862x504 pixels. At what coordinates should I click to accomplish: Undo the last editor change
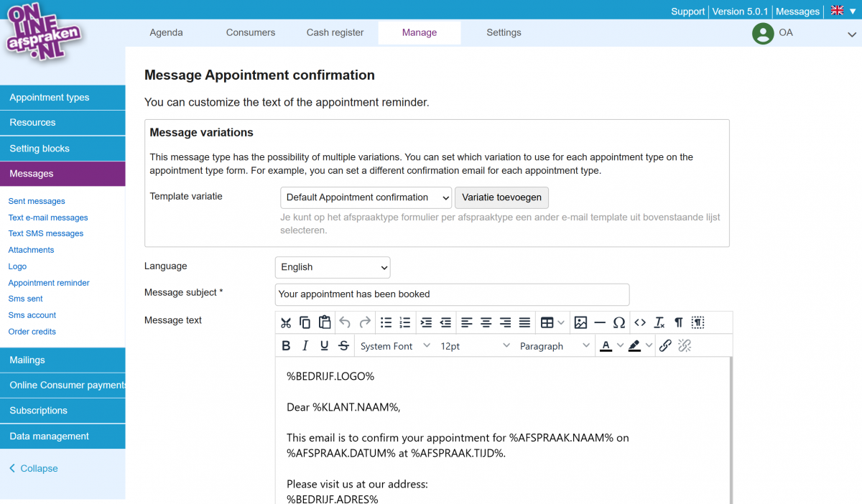343,322
